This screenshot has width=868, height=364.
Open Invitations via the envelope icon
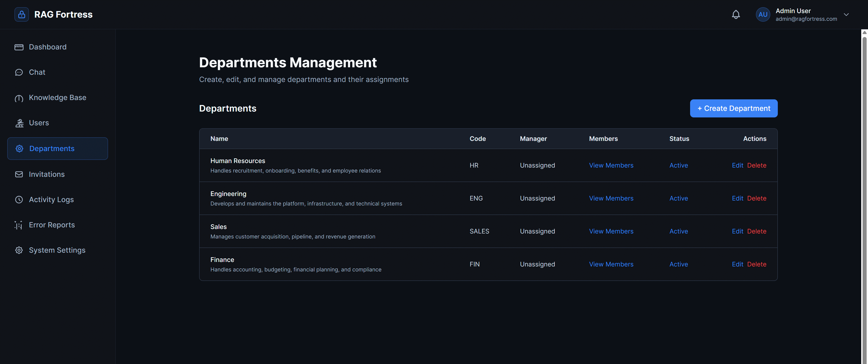click(x=19, y=174)
